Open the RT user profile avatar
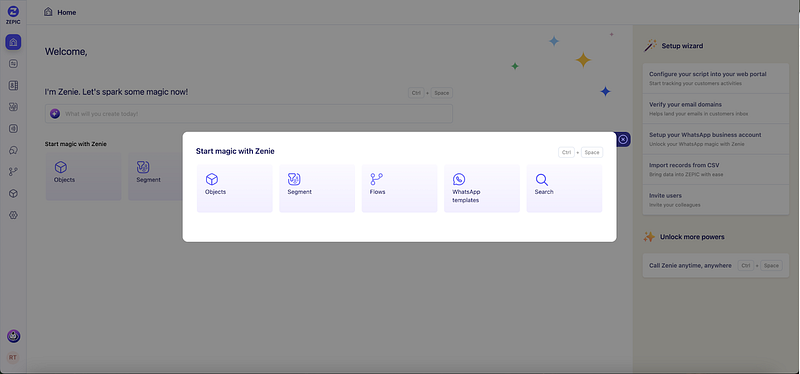This screenshot has width=800, height=374. click(x=13, y=358)
